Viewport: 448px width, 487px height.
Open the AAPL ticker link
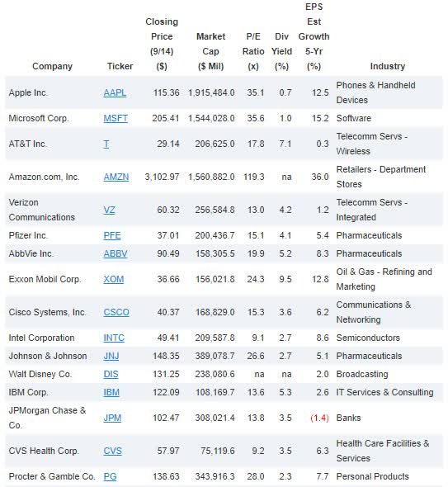115,92
